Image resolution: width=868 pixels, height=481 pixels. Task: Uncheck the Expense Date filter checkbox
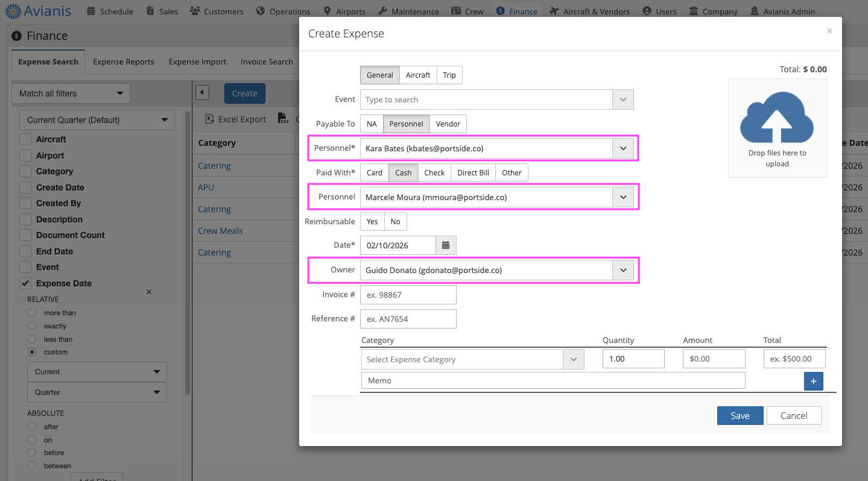tap(25, 283)
